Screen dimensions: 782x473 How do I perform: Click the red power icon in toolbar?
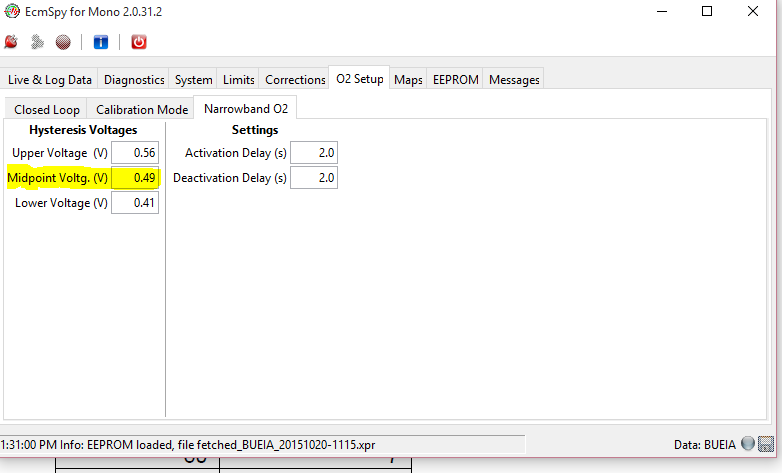pyautogui.click(x=139, y=42)
